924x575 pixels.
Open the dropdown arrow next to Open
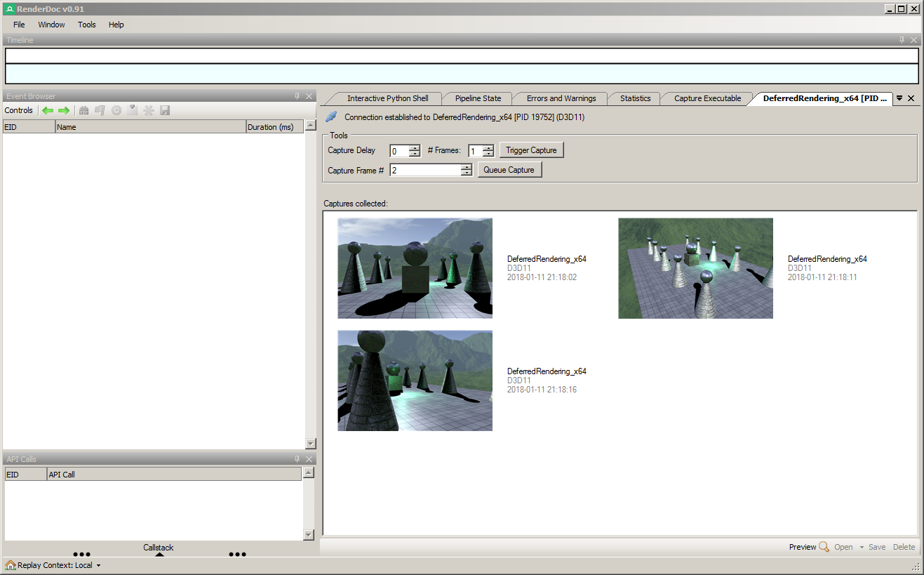click(x=862, y=547)
